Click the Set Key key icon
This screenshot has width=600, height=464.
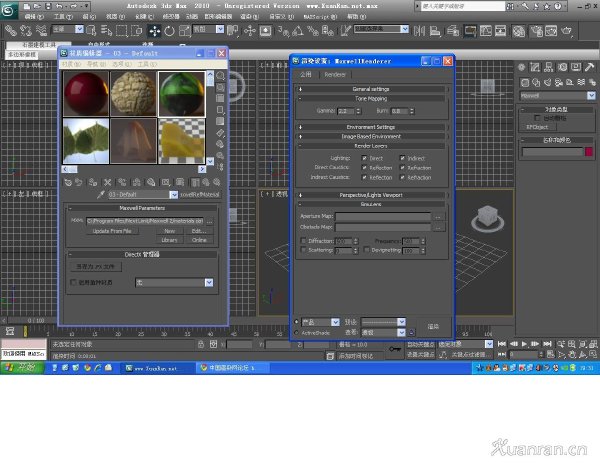click(x=395, y=349)
